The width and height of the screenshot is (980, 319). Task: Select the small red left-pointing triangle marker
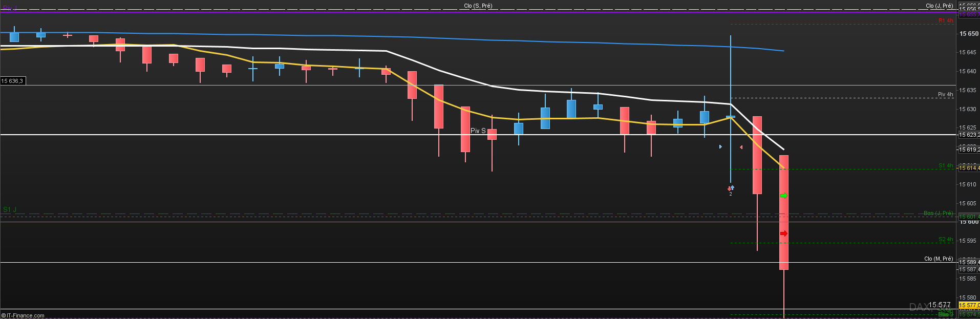[x=741, y=147]
